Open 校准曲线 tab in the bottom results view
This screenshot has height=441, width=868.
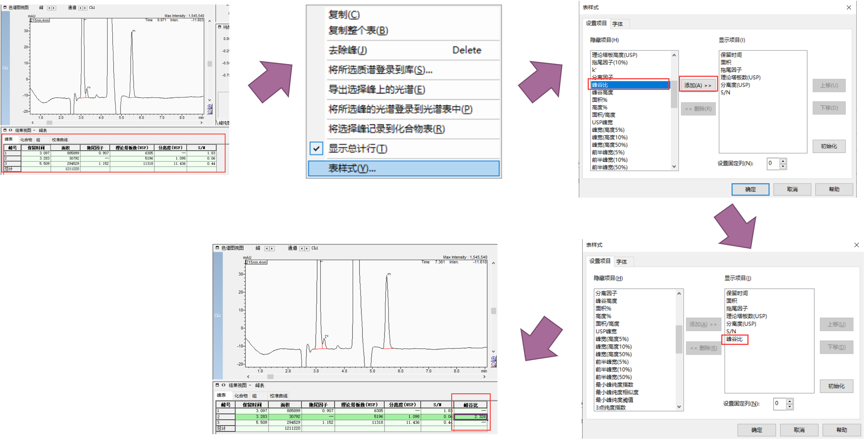coord(278,396)
